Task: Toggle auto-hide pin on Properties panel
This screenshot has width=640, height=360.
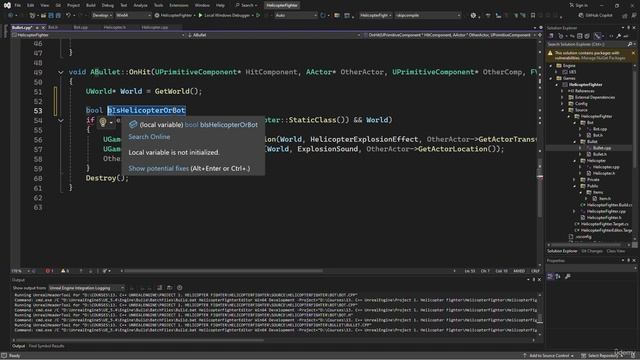Action: coord(629,260)
